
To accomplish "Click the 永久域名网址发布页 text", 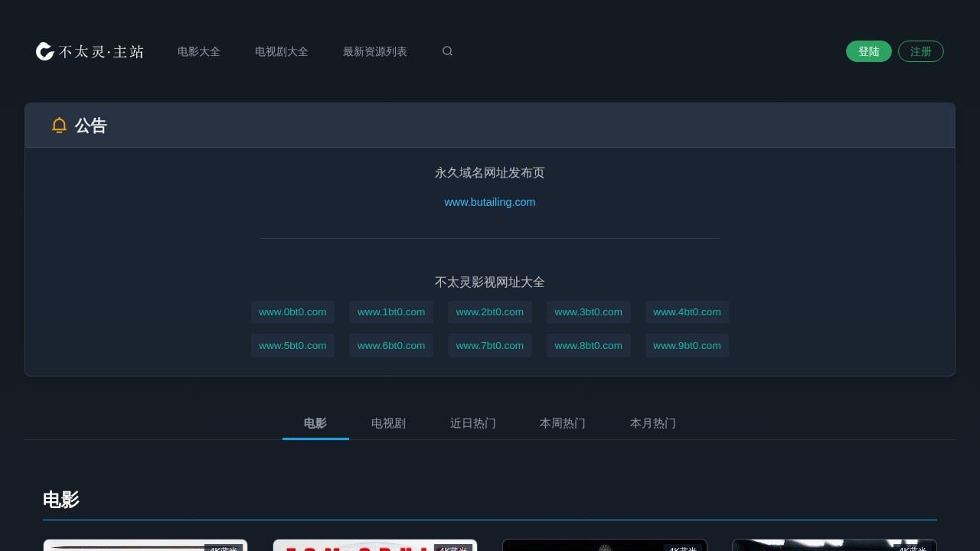I will coord(490,173).
